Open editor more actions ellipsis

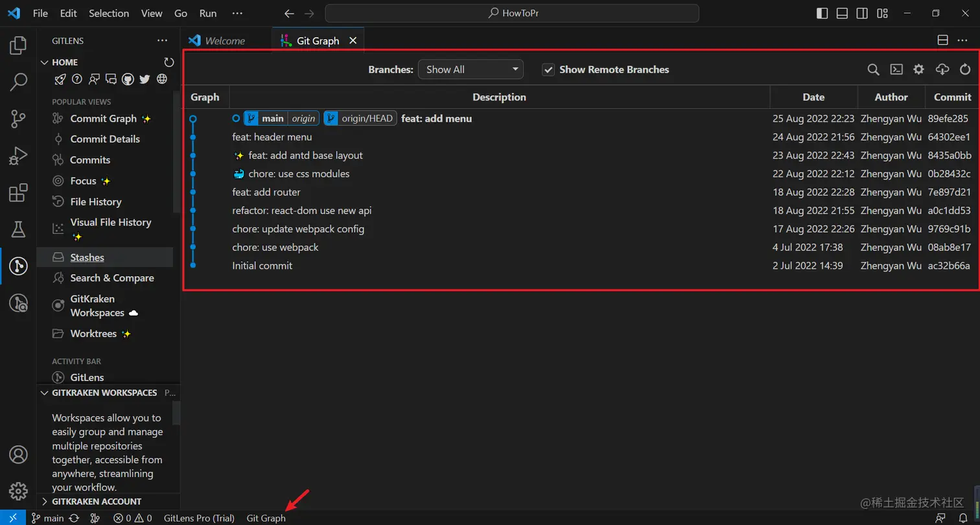click(x=962, y=40)
